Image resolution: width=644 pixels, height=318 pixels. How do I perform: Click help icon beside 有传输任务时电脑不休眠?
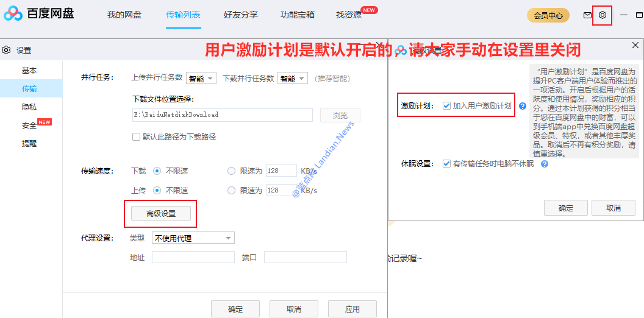(x=545, y=164)
